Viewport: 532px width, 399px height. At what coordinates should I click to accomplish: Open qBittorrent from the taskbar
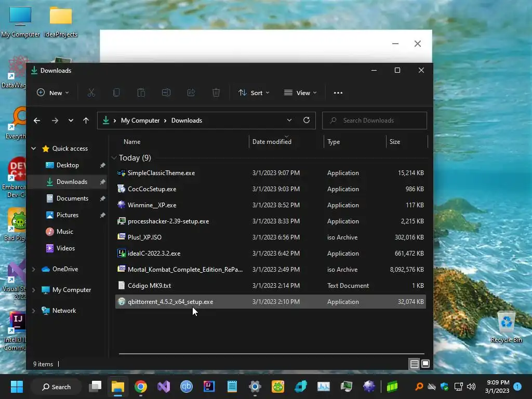[187, 387]
